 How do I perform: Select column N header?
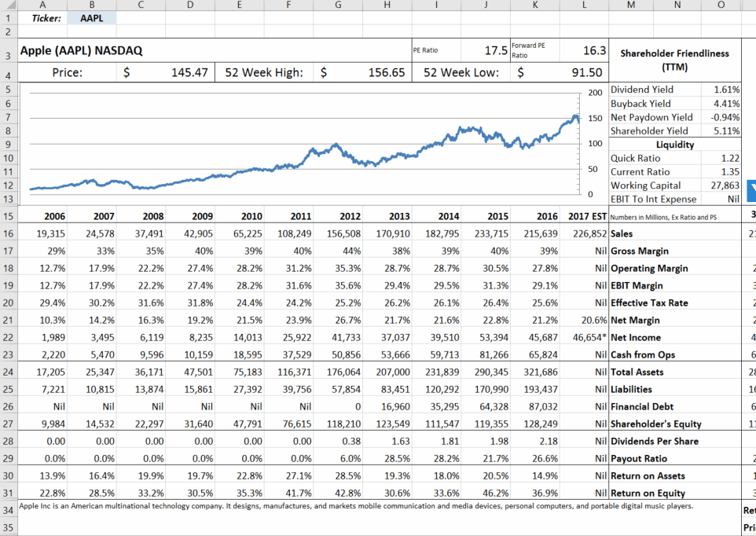[677, 5]
